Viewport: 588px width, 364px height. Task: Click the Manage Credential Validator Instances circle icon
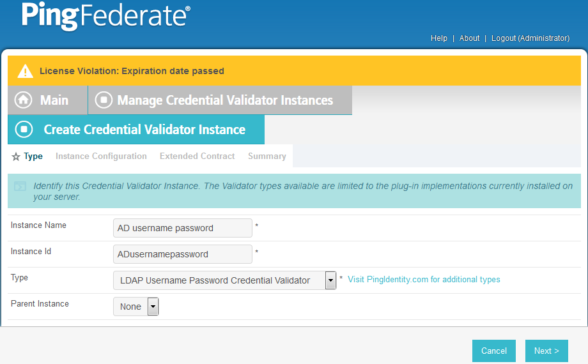click(104, 100)
